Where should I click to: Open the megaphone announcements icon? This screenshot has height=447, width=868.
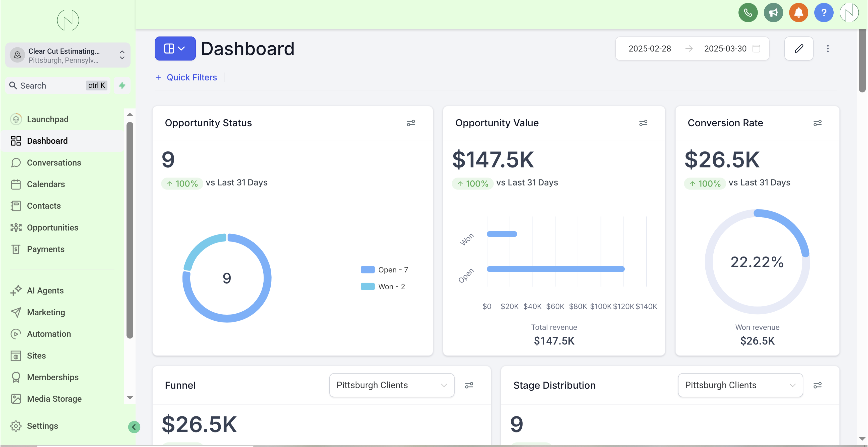tap(773, 13)
